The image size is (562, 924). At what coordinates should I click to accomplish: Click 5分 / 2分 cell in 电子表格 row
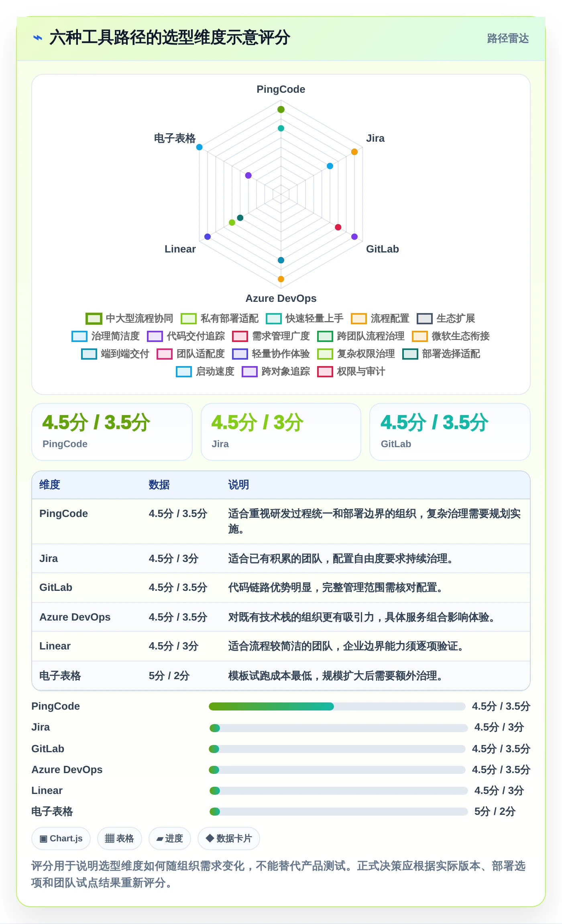coord(169,676)
